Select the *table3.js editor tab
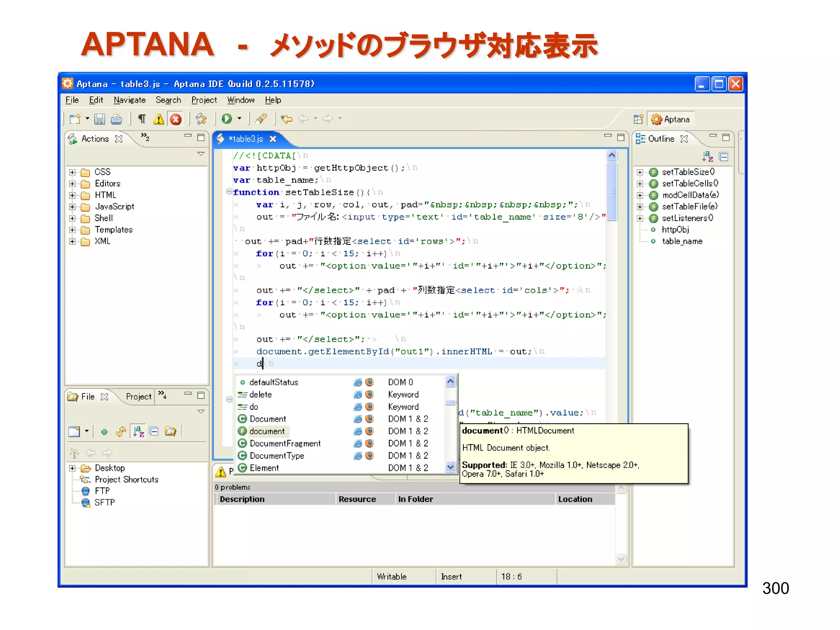 pyautogui.click(x=246, y=139)
